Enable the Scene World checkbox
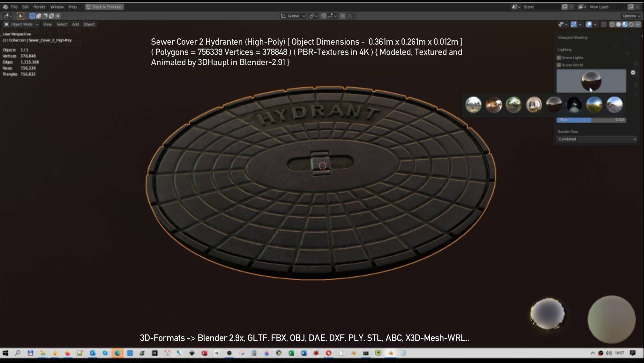 [x=559, y=65]
